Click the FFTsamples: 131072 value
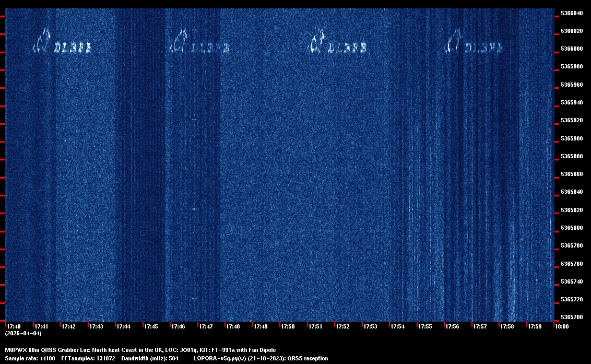 [88, 358]
